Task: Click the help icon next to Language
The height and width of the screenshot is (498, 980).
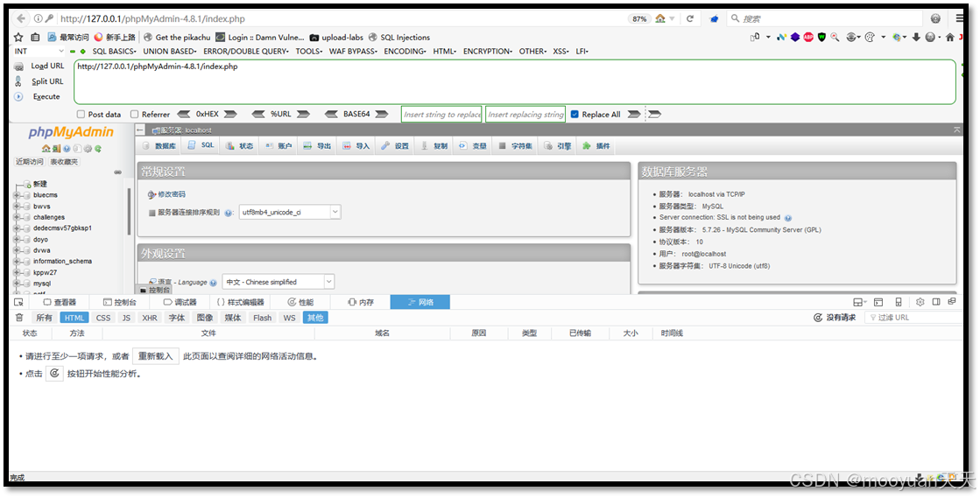Action: click(x=214, y=283)
